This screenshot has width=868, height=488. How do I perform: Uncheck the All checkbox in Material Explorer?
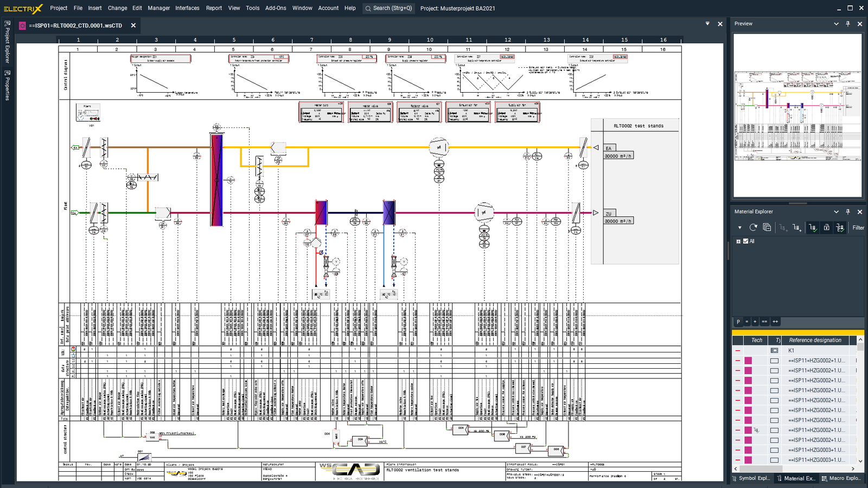745,241
